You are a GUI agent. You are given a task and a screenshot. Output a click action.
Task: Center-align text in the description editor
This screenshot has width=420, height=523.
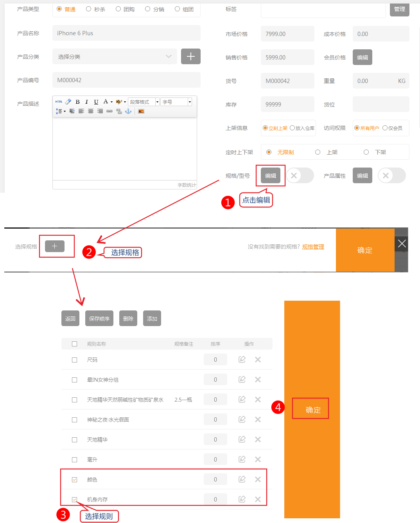click(x=90, y=111)
